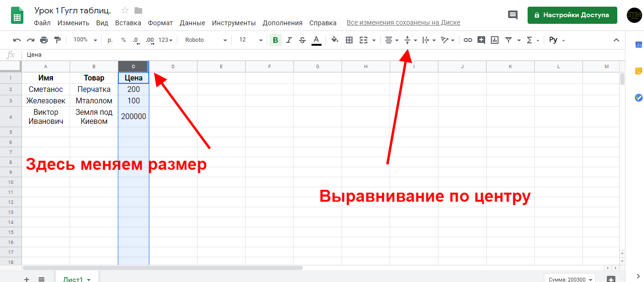The image size is (644, 282).
Task: Add a new sheet with plus
Action: click(x=27, y=279)
